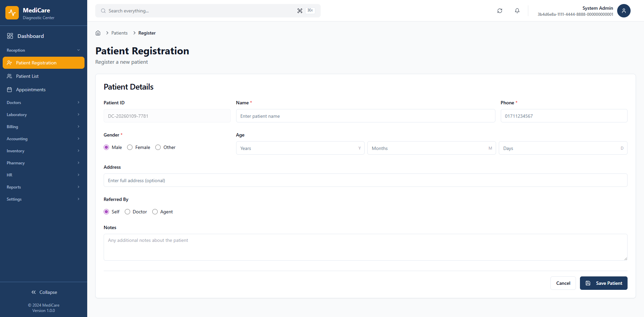Open the notifications bell
644x317 pixels.
(x=517, y=11)
